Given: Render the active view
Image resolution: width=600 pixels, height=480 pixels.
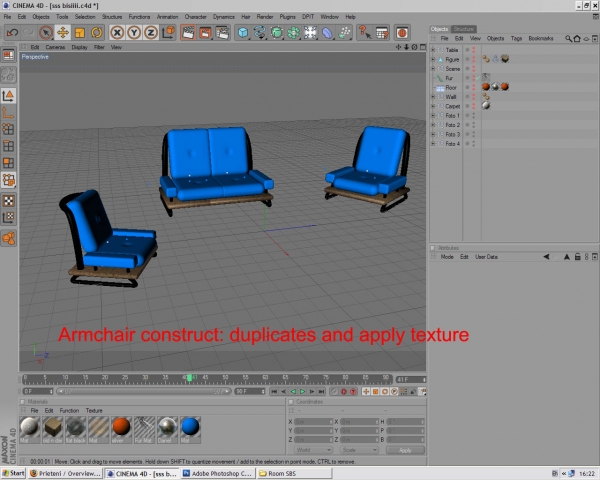Looking at the screenshot, I should pyautogui.click(x=188, y=33).
